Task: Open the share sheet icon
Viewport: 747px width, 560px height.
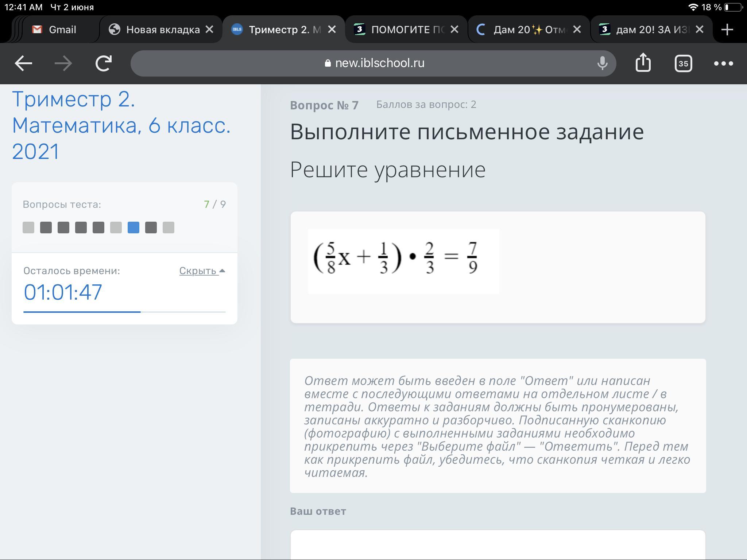Action: point(643,63)
